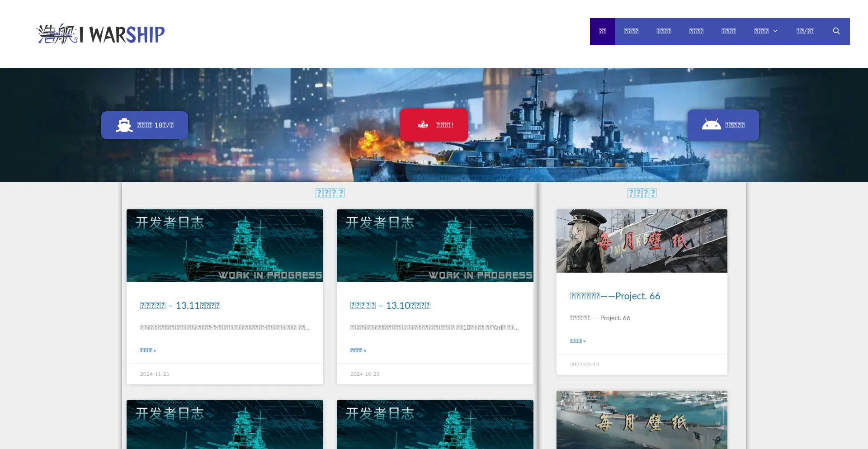The width and height of the screenshot is (868, 449).
Task: Click the 13.11 article's developer log thumbnail
Action: pyautogui.click(x=225, y=246)
